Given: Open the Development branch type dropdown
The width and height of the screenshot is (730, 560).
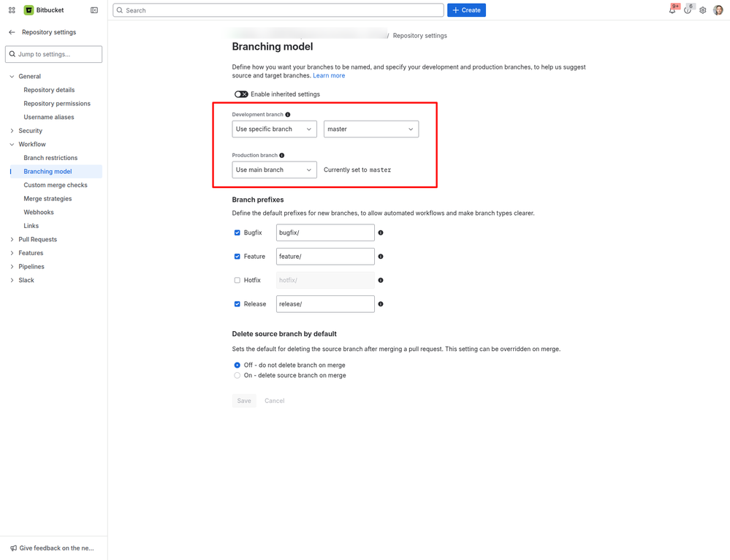Looking at the screenshot, I should pos(274,129).
